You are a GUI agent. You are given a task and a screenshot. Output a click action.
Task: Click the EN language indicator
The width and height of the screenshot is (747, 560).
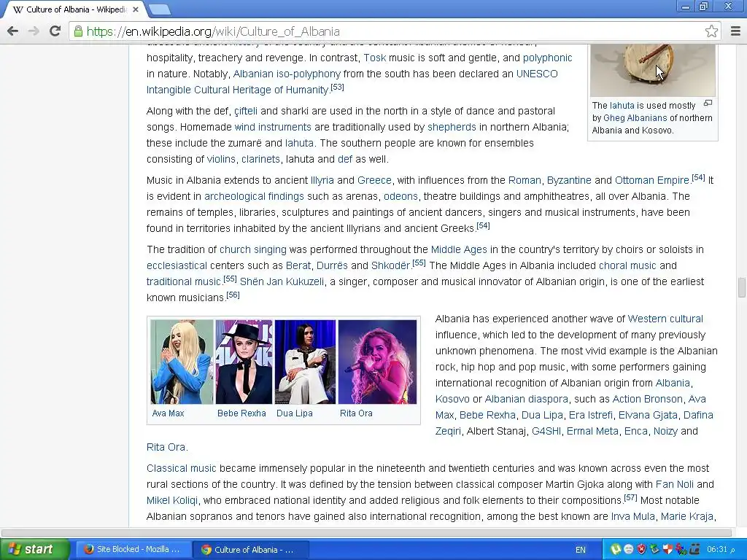click(580, 550)
